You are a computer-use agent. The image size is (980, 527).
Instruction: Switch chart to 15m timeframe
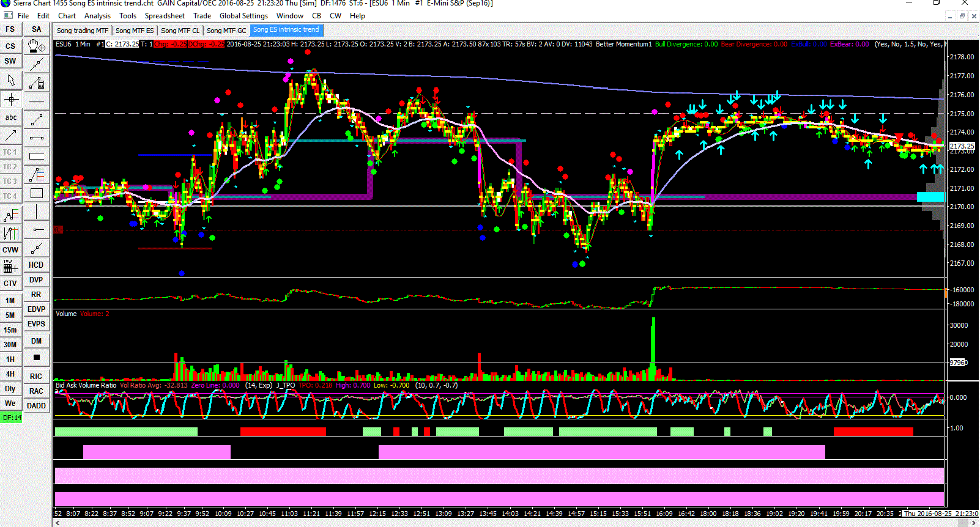point(10,330)
